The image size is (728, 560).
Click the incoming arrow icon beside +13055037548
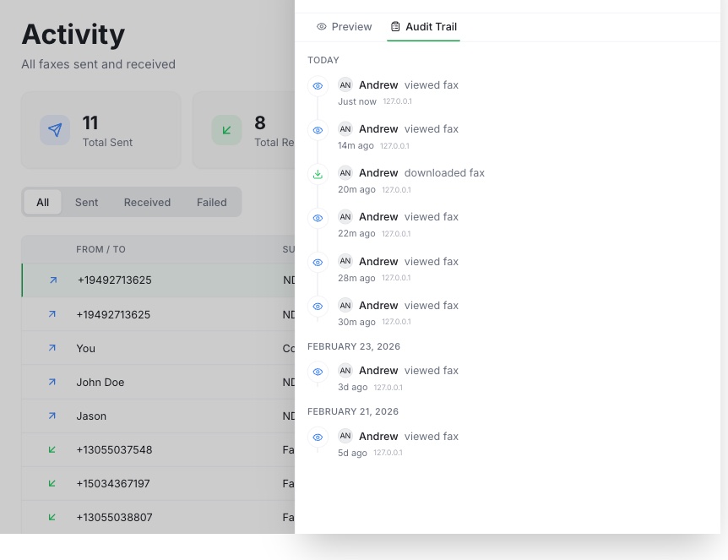tap(52, 449)
